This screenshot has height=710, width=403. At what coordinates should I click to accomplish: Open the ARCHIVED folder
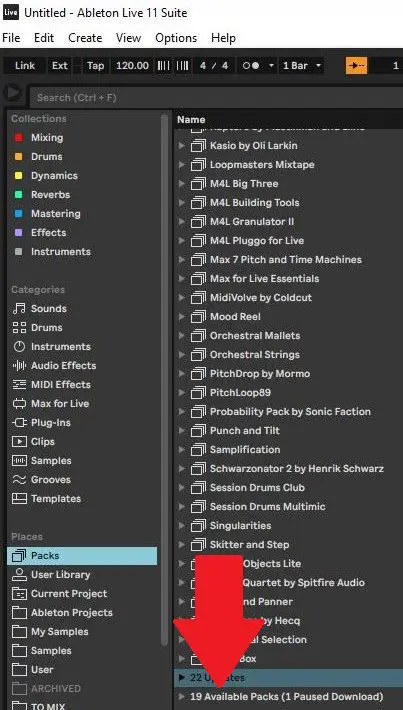[47, 689]
